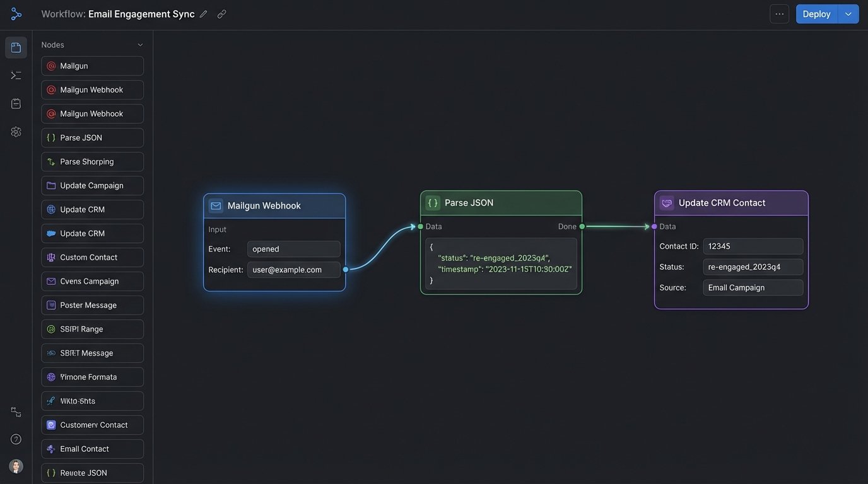Click the user avatar in sidebar
The width and height of the screenshot is (868, 484).
click(16, 466)
